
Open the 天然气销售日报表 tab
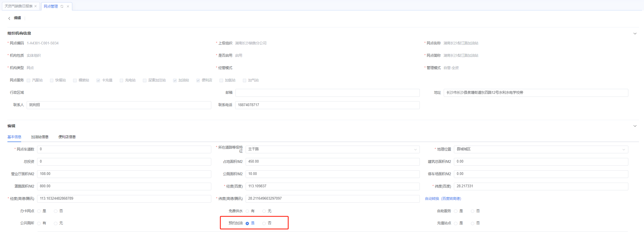coord(18,6)
